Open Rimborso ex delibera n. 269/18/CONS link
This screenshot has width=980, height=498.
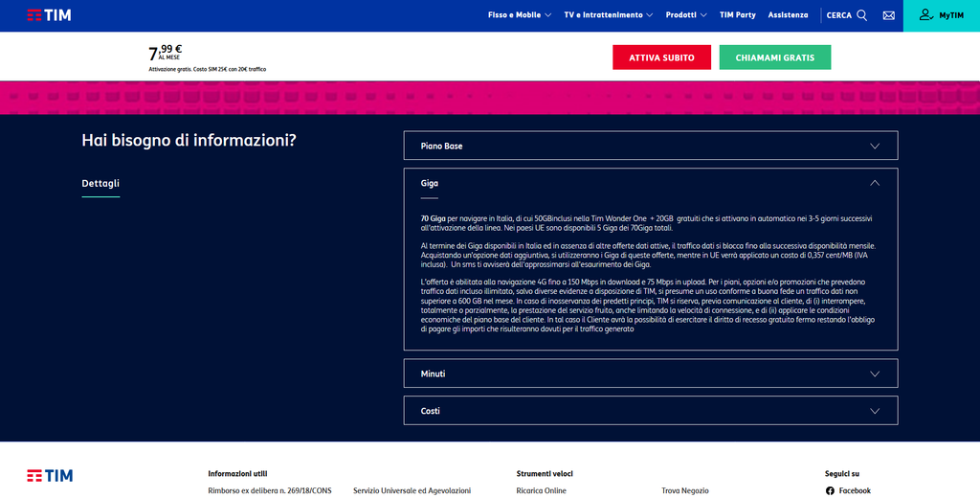click(270, 491)
